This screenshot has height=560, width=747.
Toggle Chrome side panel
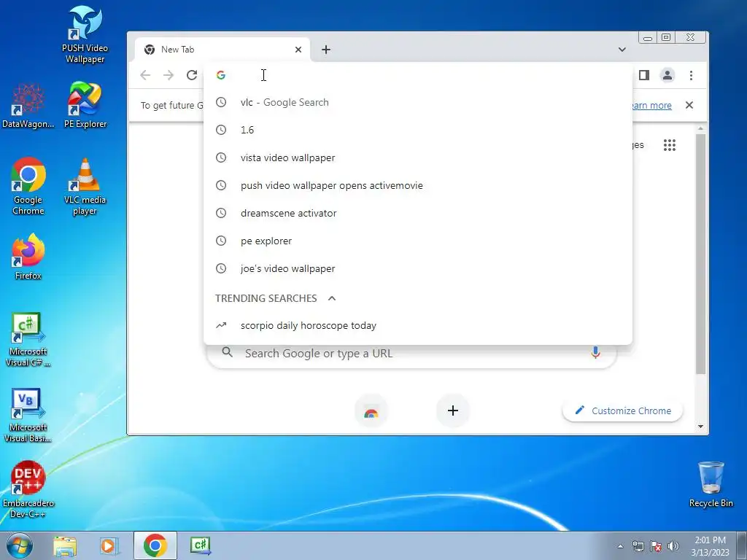coord(644,75)
